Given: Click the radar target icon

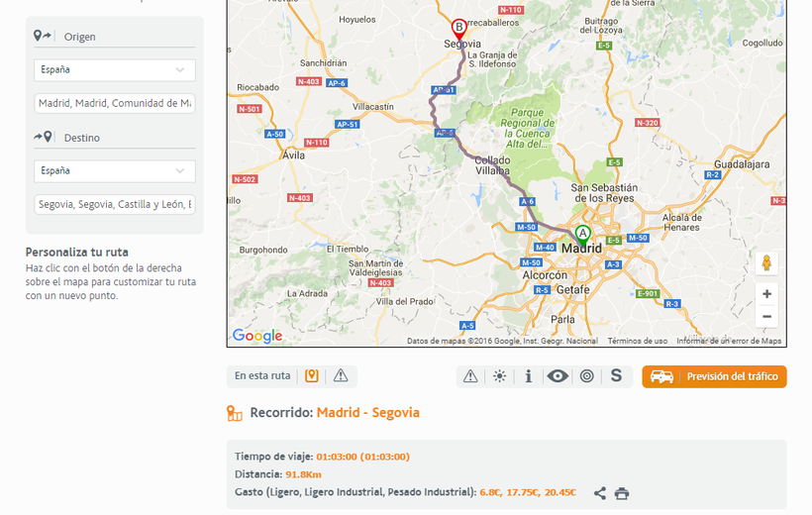Looking at the screenshot, I should pos(587,376).
